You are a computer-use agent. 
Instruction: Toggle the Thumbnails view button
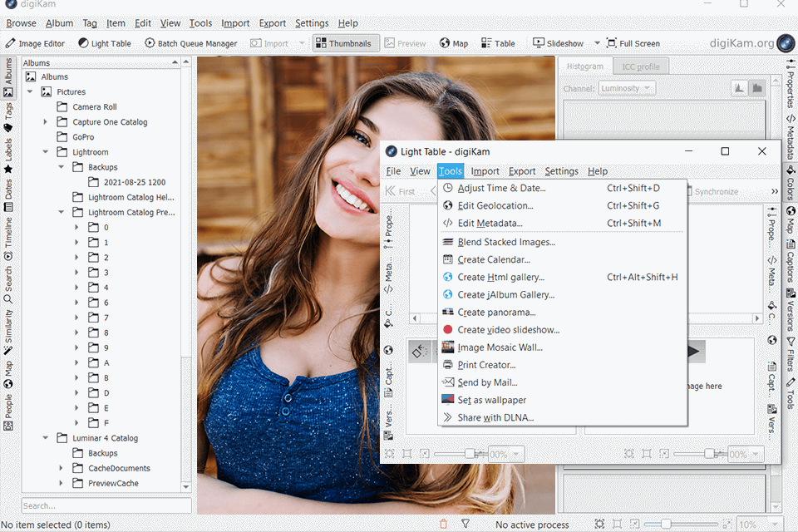point(346,43)
